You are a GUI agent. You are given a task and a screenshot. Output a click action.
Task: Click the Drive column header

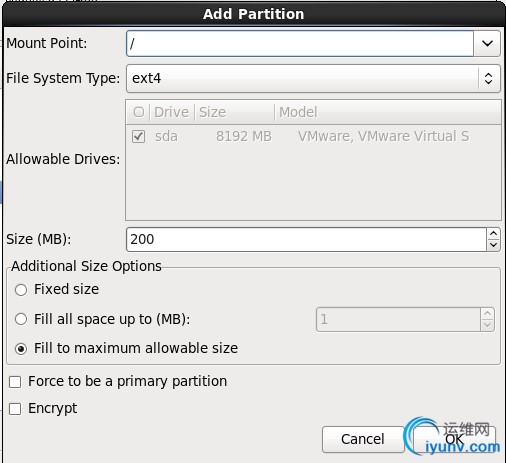pyautogui.click(x=171, y=112)
